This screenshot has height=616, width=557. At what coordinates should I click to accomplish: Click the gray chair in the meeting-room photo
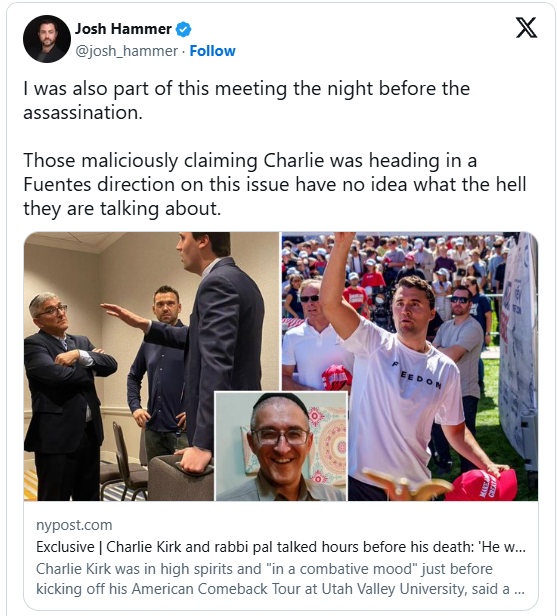(x=181, y=477)
